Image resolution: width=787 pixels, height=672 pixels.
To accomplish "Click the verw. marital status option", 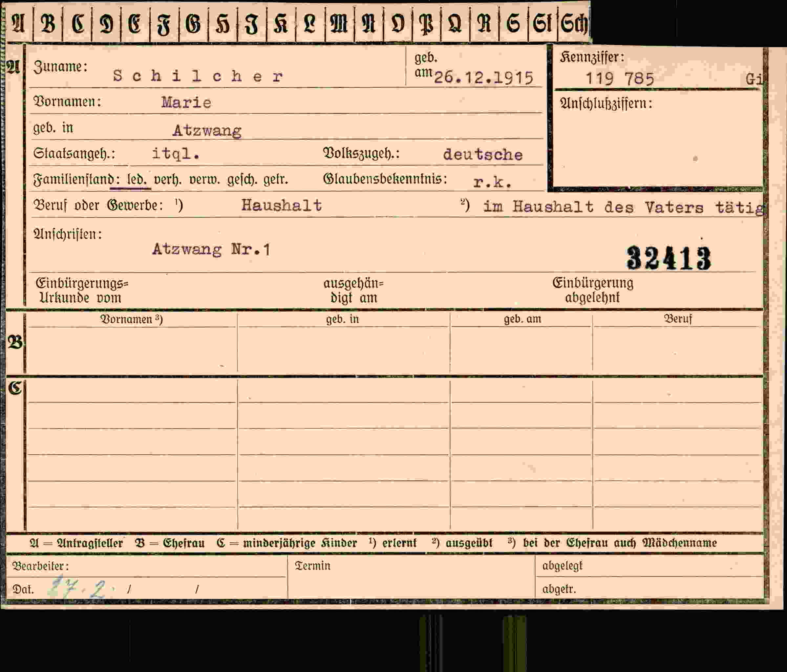I will coord(205,179).
